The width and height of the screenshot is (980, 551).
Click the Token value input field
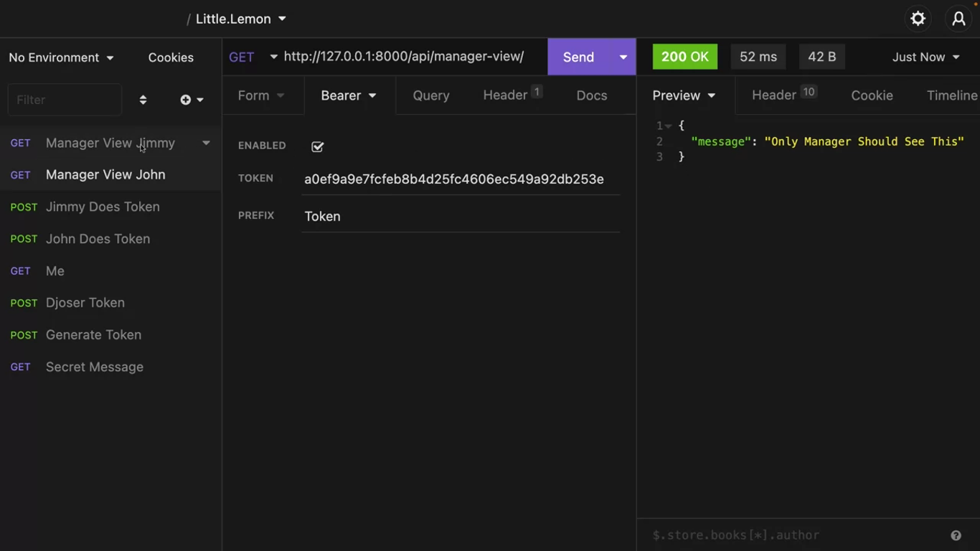tap(459, 179)
